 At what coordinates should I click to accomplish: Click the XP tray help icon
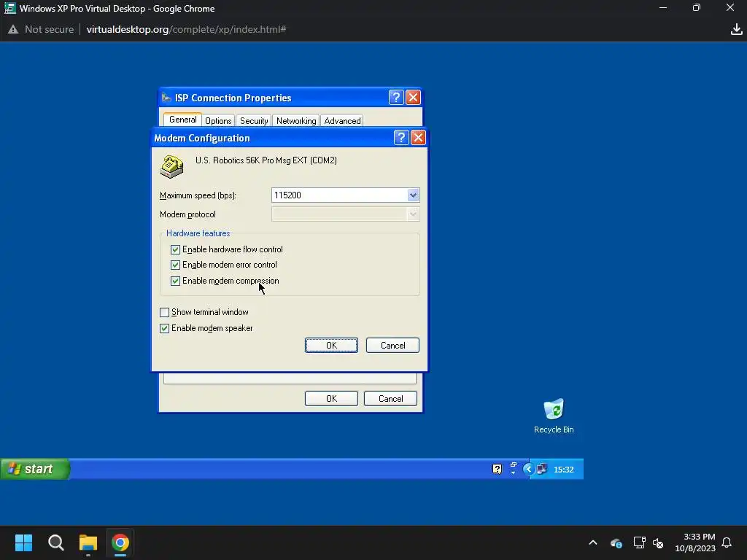point(497,469)
